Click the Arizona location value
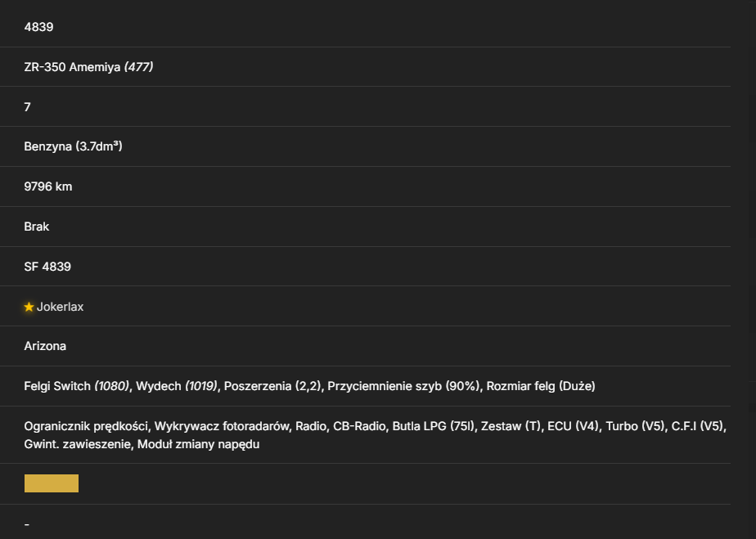This screenshot has width=756, height=539. point(45,346)
